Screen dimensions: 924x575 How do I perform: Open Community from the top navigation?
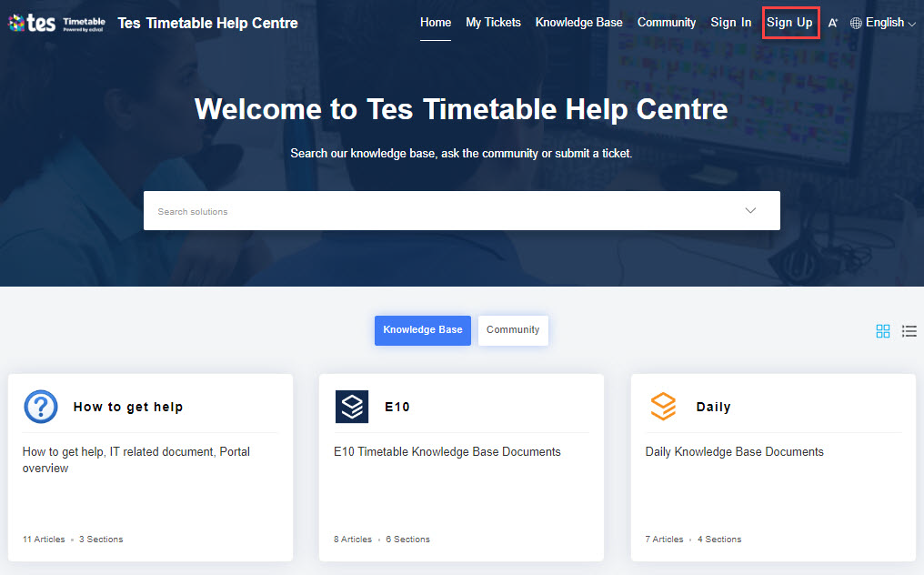(x=667, y=23)
